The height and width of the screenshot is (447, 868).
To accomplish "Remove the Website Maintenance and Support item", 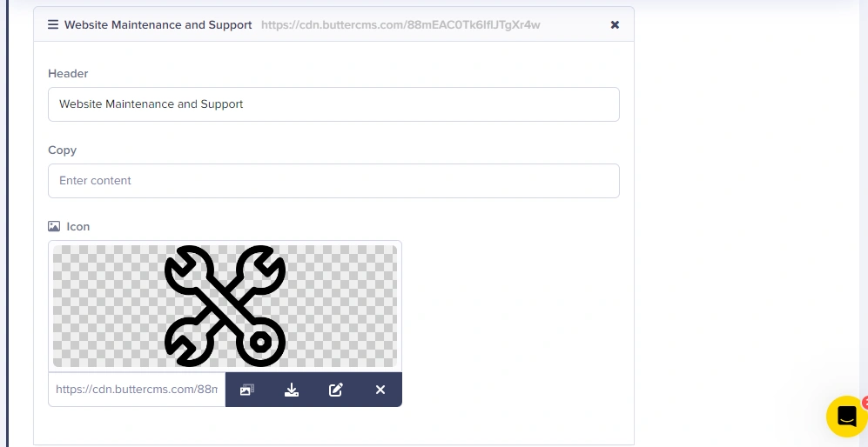I will pos(615,25).
